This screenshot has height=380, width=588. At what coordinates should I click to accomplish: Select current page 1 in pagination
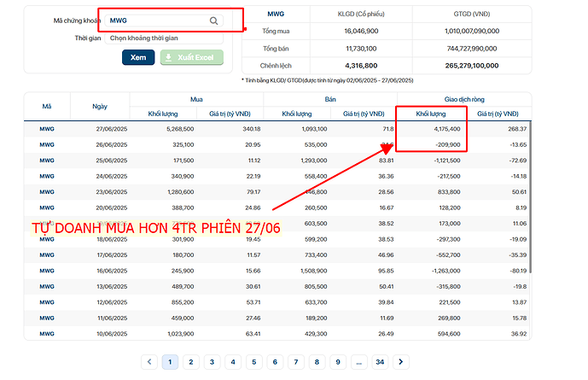[x=170, y=361]
